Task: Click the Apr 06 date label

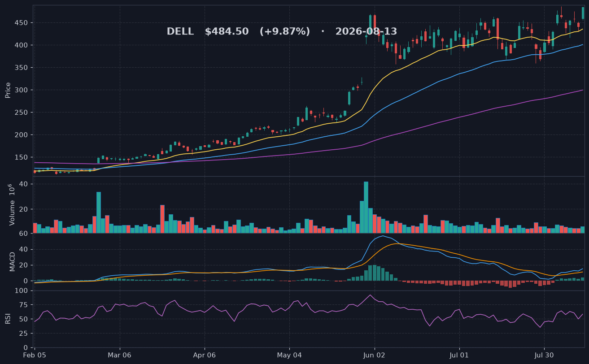Action: pyautogui.click(x=205, y=355)
